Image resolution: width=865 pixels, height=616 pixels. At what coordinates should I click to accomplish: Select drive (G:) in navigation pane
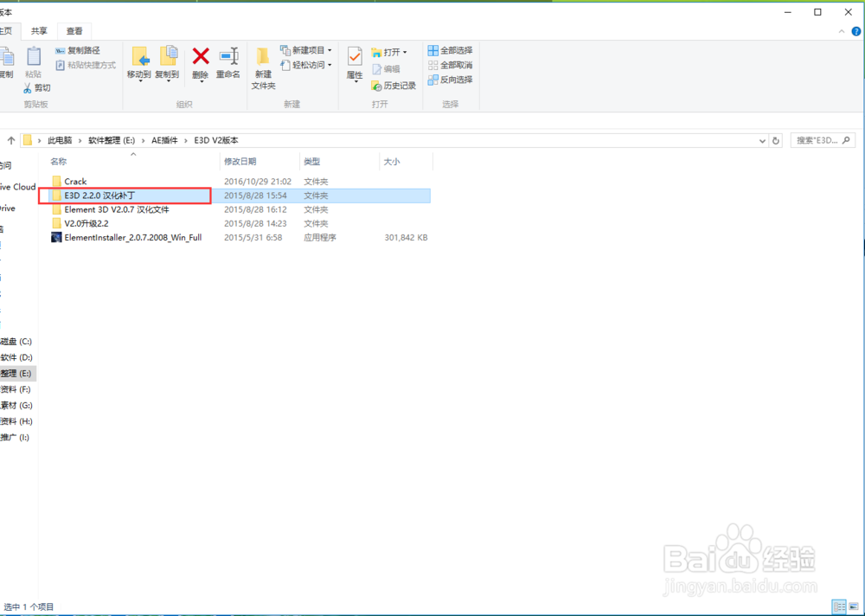16,406
